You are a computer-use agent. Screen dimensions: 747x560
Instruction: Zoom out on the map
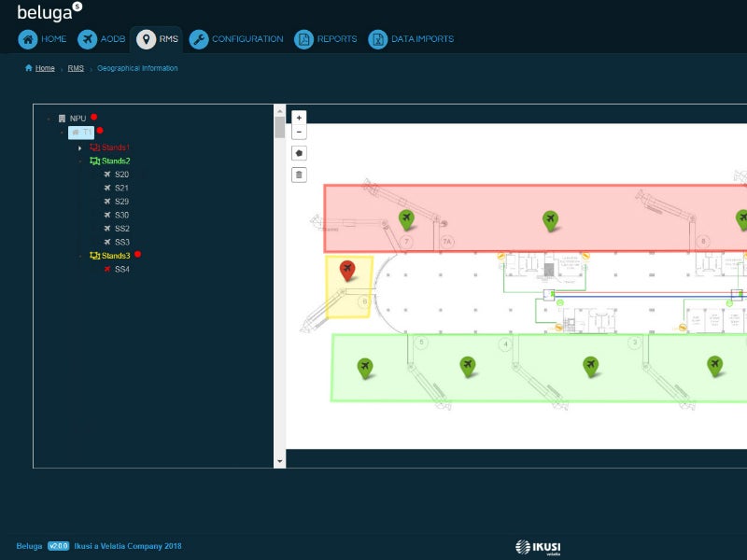(299, 133)
